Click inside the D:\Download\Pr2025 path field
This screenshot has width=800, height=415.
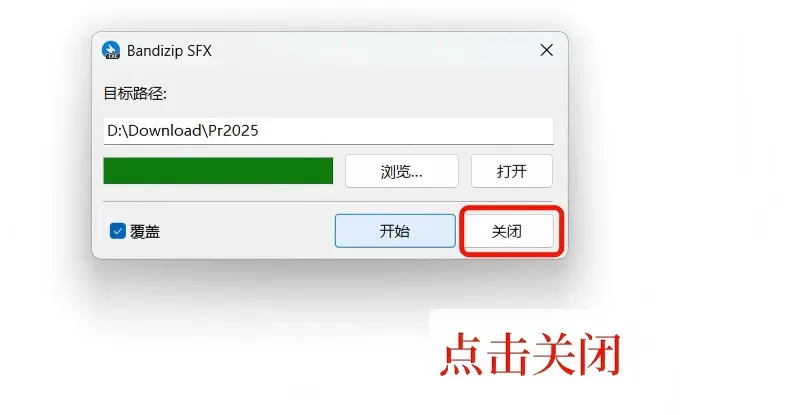pos(328,131)
